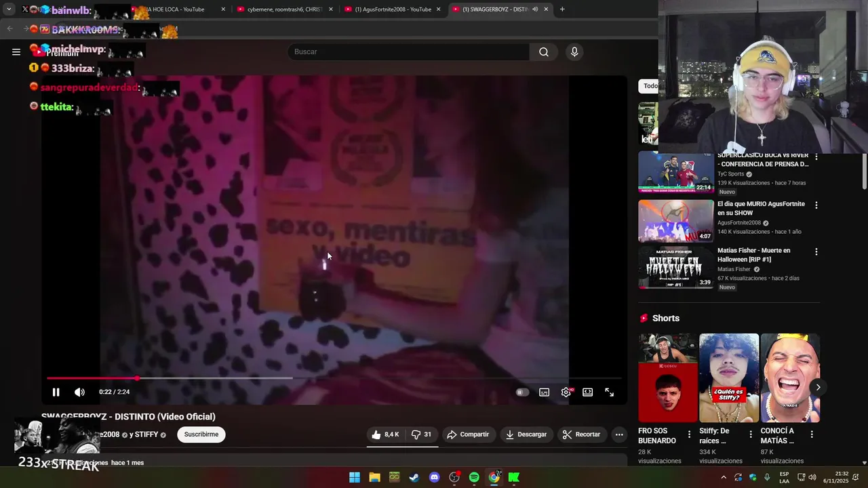Open FRO SOS BUENARDO short thumbnail
The width and height of the screenshot is (868, 488).
coord(668,378)
